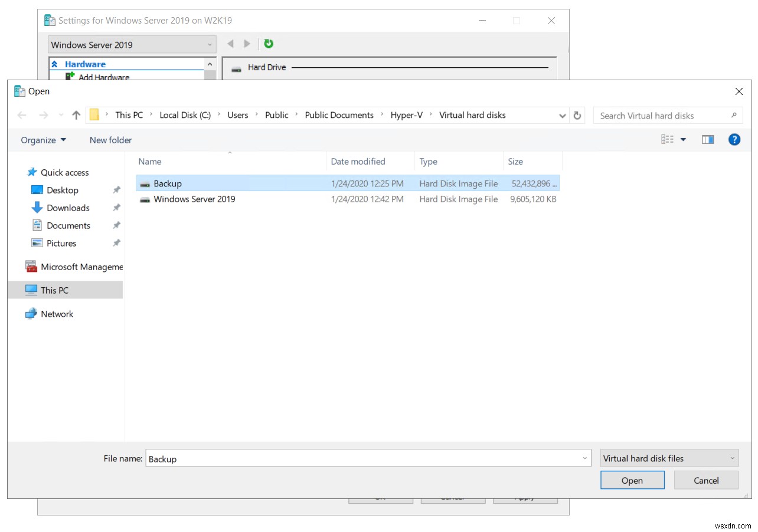Screen dimensions: 758x532
Task: Click the back arrow in Hyper-V Settings toolbar
Action: [230, 43]
